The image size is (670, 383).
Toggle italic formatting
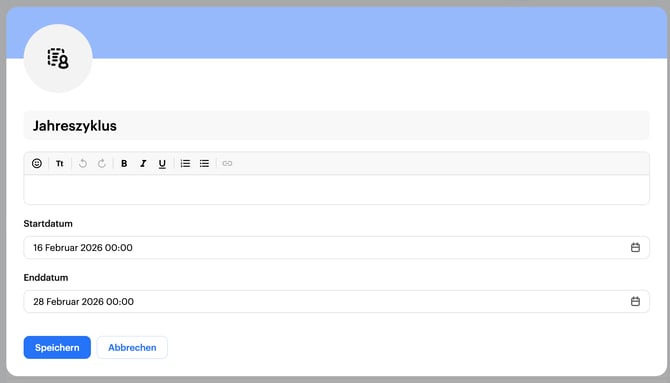coord(143,163)
